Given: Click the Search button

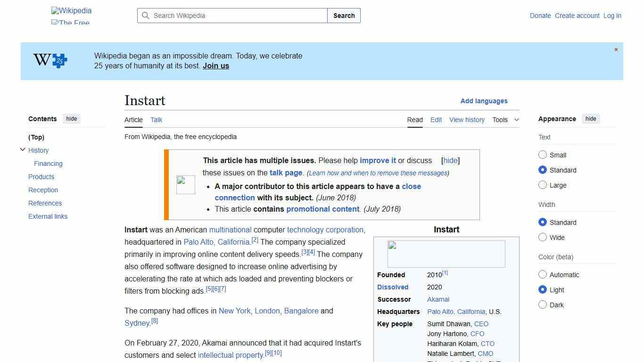Looking at the screenshot, I should pos(344,16).
